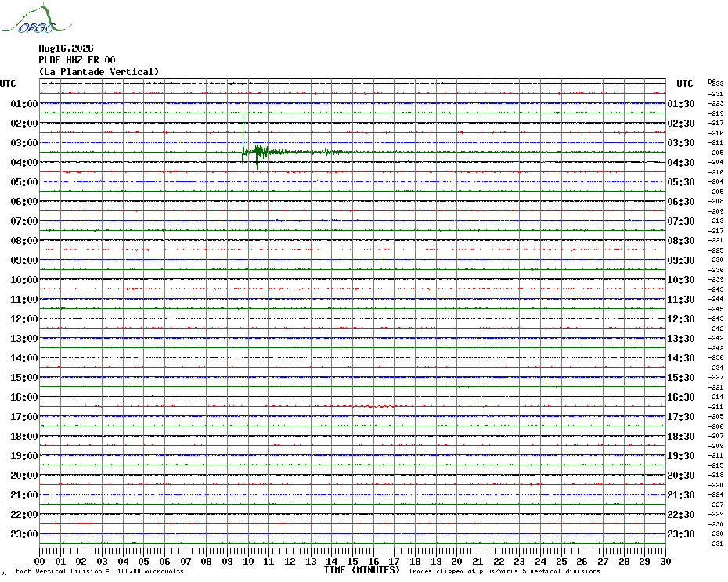
Task: Click the 05:30 half-hour label
Action: [x=681, y=182]
